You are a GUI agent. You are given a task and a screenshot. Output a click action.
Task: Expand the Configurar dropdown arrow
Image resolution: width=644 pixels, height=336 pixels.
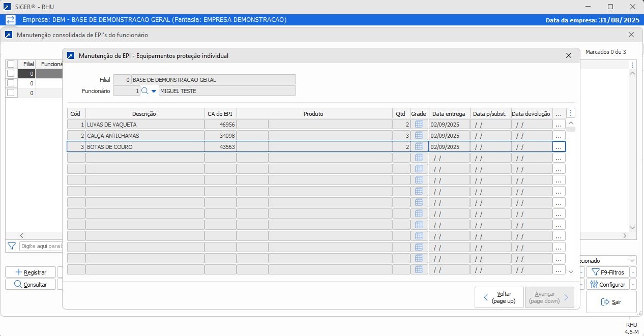pos(633,285)
